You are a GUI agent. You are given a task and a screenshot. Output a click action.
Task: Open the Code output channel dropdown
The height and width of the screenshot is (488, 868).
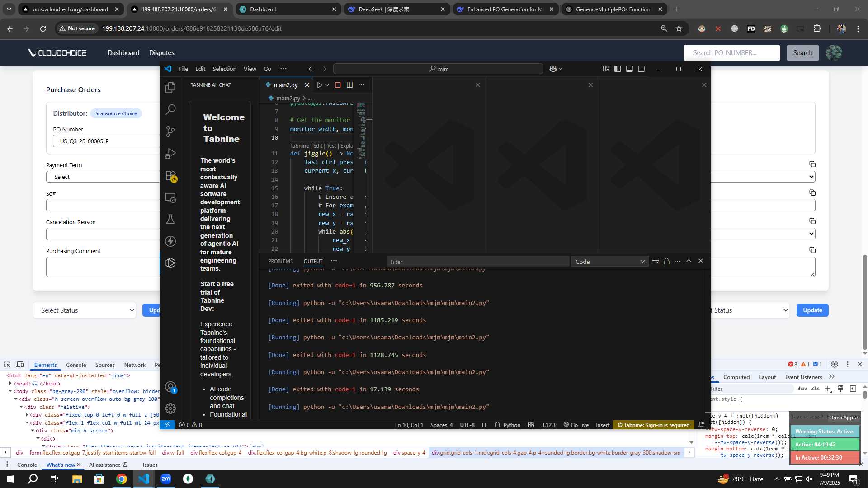tap(610, 262)
